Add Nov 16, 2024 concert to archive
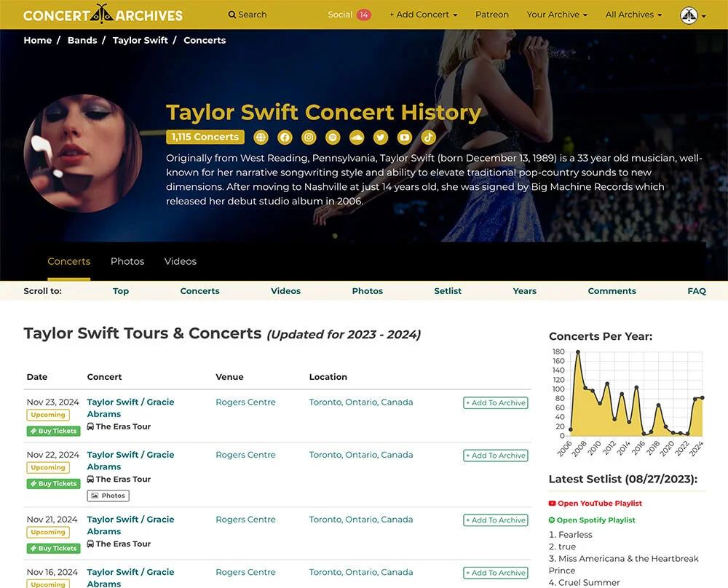728x588 pixels. pyautogui.click(x=495, y=573)
